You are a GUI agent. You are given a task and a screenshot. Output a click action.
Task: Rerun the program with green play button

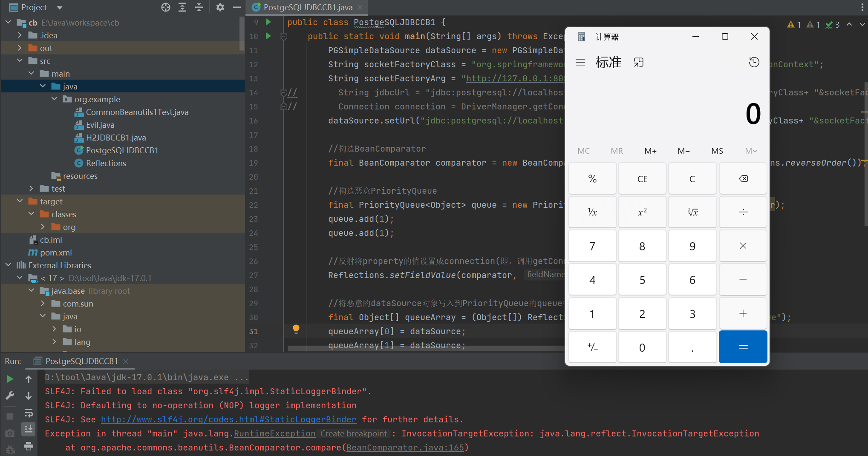coord(10,379)
